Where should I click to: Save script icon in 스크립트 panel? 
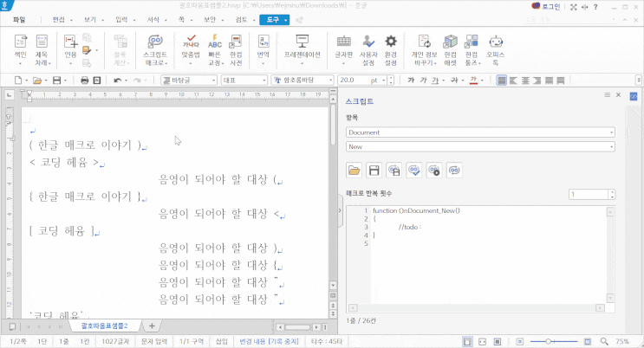(374, 171)
